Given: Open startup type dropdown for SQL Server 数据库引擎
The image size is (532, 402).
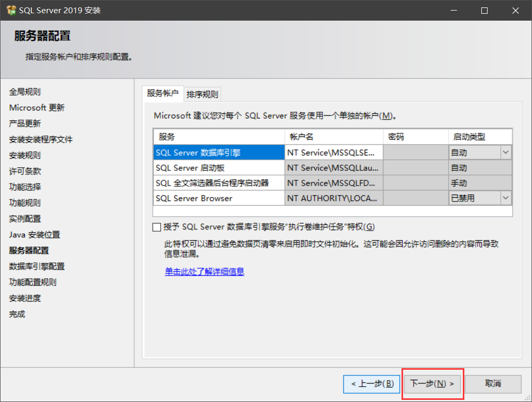Looking at the screenshot, I should [x=506, y=152].
